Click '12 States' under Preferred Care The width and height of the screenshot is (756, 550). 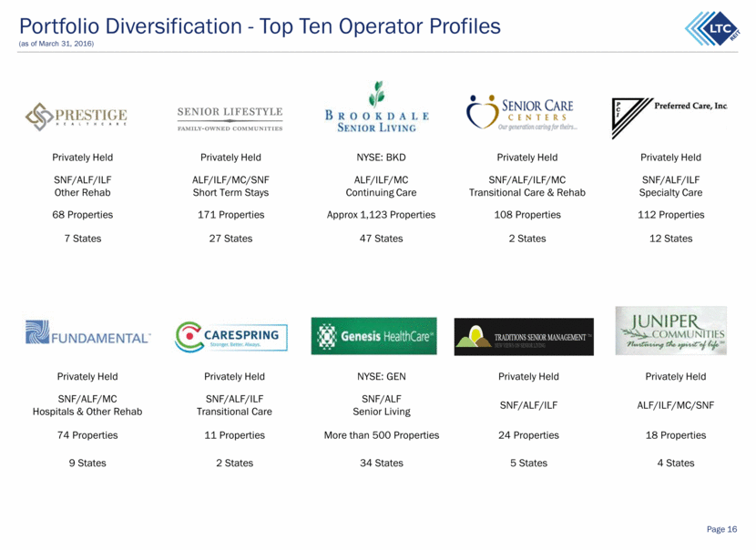tap(671, 239)
